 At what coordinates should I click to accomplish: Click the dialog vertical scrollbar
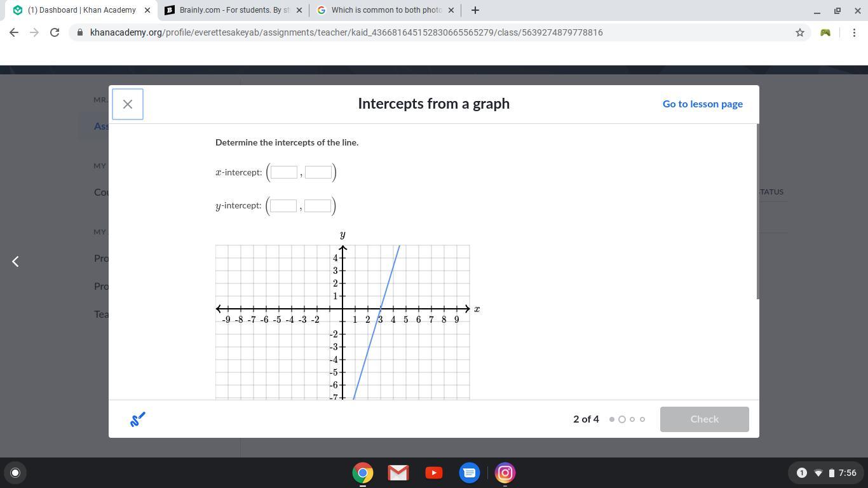[757, 211]
